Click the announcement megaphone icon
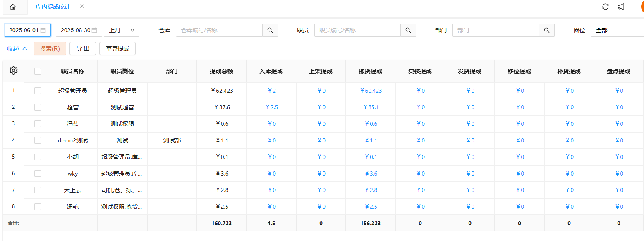The image size is (644, 241). (x=620, y=7)
